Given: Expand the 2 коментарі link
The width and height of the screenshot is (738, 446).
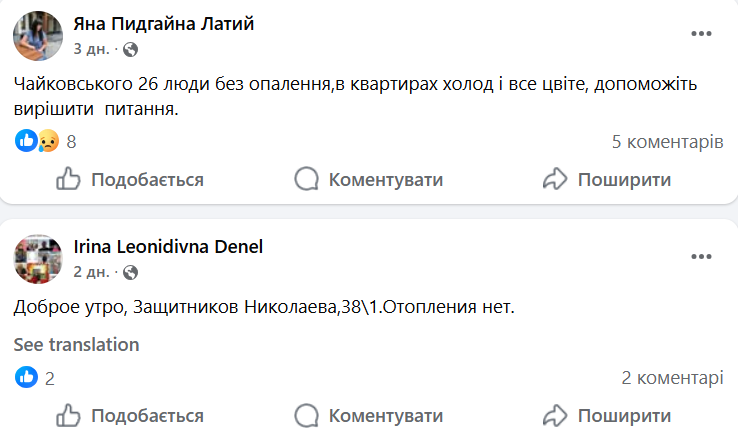Looking at the screenshot, I should pos(672,378).
